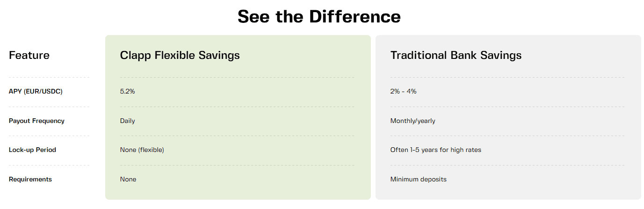
Task: Click the Requirements row label
Action: point(30,179)
